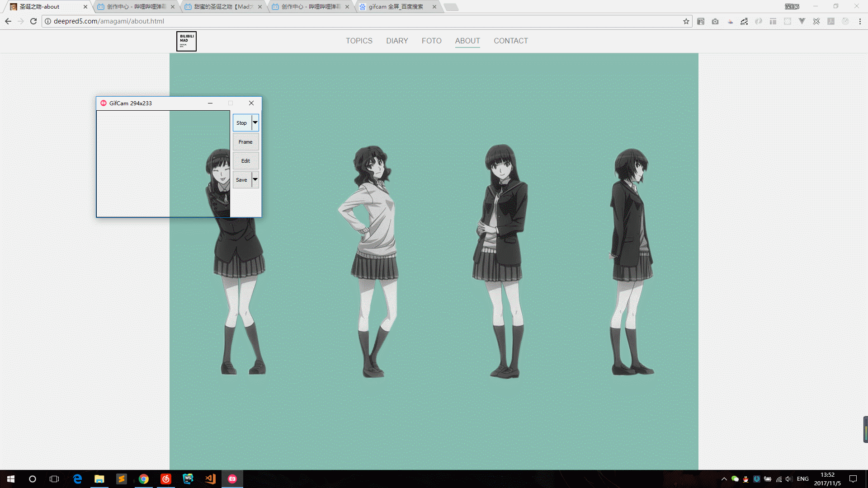Screen dimensions: 868x488
Task: Open QQ penguin in the system tray
Action: (746, 479)
